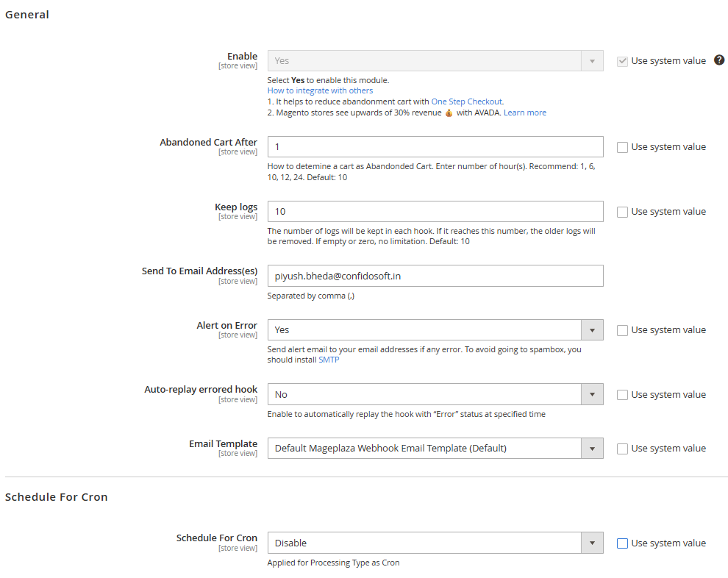Open the SMTP link

[x=329, y=360]
